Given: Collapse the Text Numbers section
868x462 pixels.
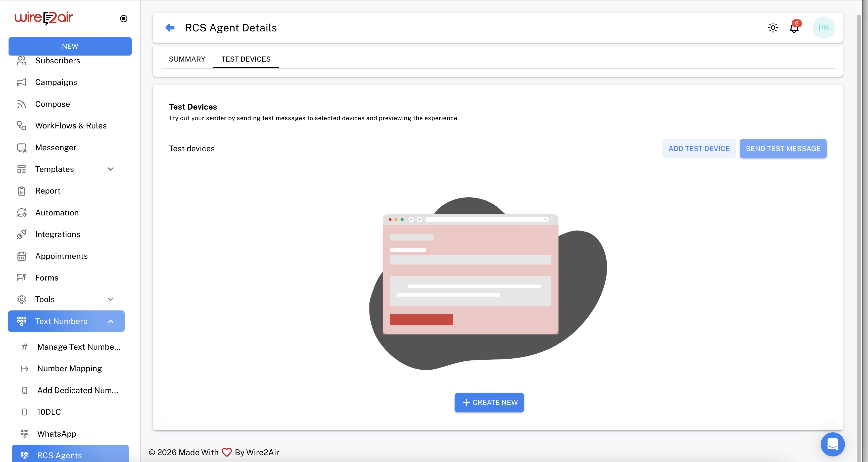Looking at the screenshot, I should (x=111, y=321).
